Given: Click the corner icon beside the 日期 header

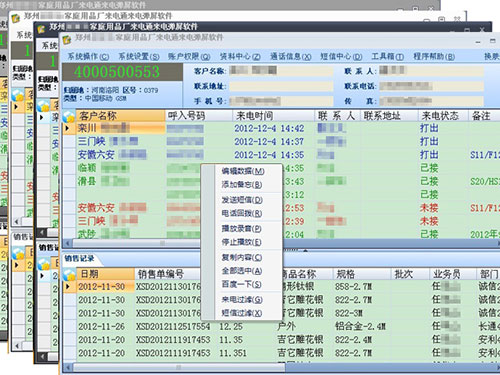Looking at the screenshot, I should [x=69, y=274].
